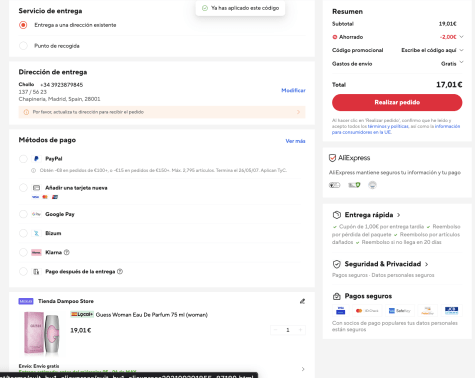Click the Mastercard ID Check badge

(x=366, y=310)
